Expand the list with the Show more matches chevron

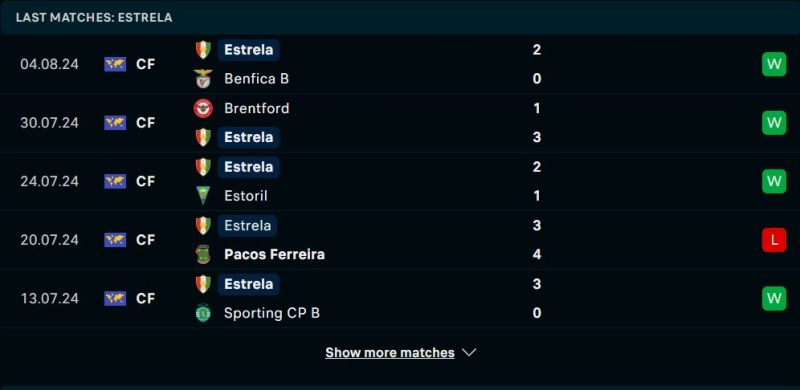tap(468, 353)
